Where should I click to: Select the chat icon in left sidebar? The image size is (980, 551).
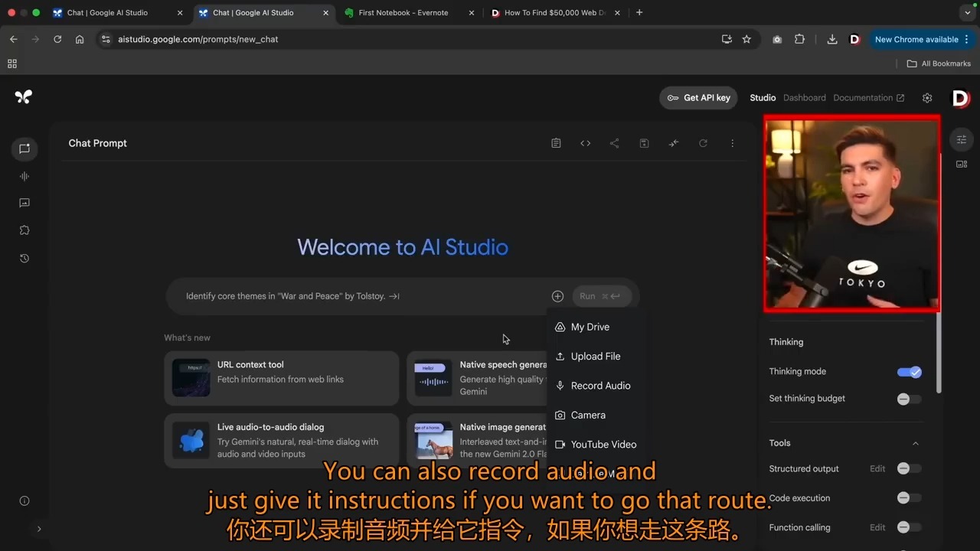24,148
